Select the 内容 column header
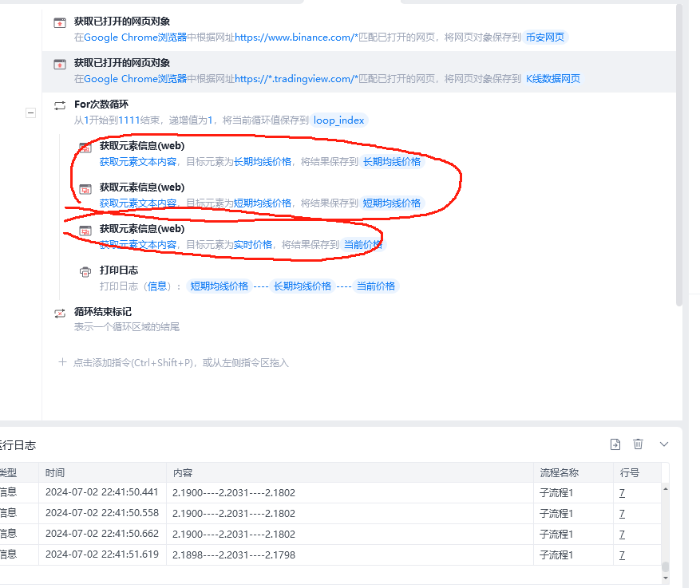The image size is (700, 588). coord(183,473)
